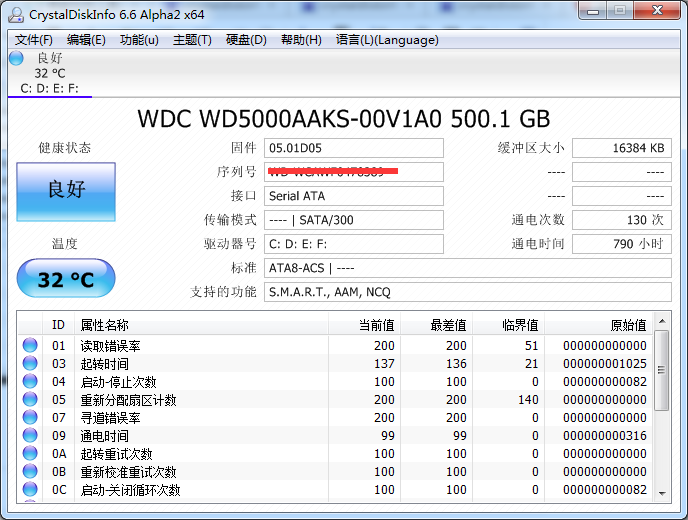Select the 启动-关闭循环次数 attribute row
This screenshot has height=520, width=688.
pos(335,490)
